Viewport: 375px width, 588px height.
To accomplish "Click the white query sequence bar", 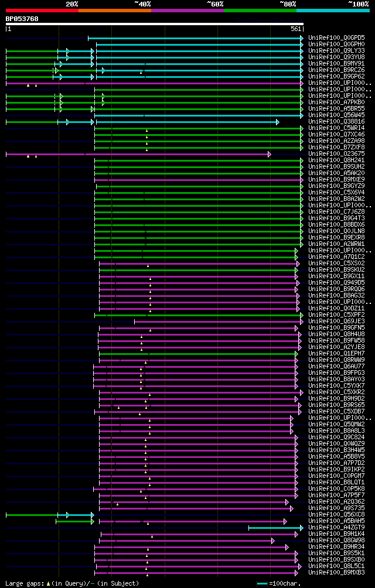I will click(x=155, y=24).
